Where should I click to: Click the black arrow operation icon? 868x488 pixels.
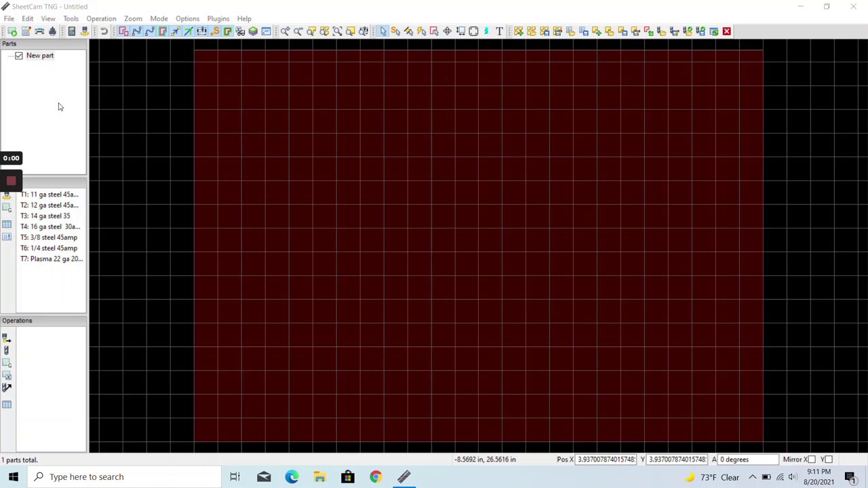(x=7, y=388)
